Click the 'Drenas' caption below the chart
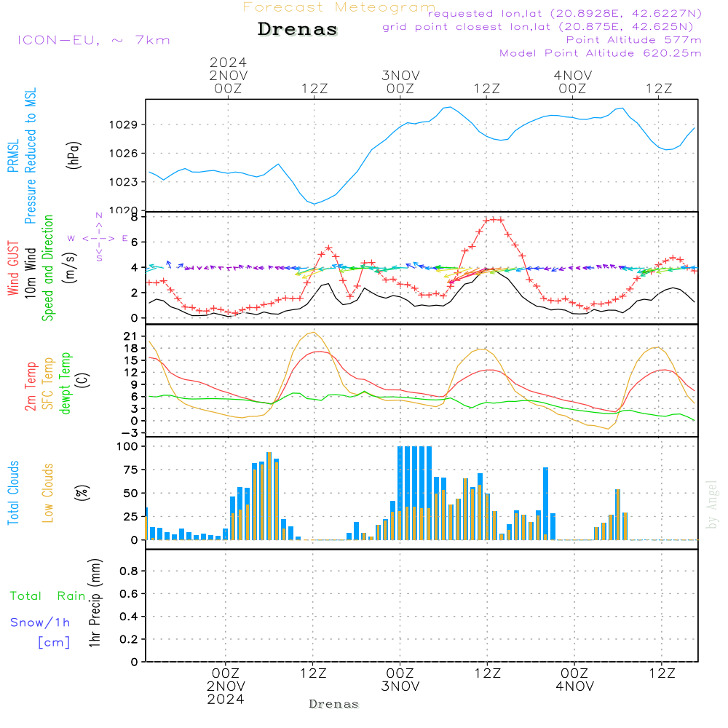Image resolution: width=728 pixels, height=728 pixels. pyautogui.click(x=334, y=704)
